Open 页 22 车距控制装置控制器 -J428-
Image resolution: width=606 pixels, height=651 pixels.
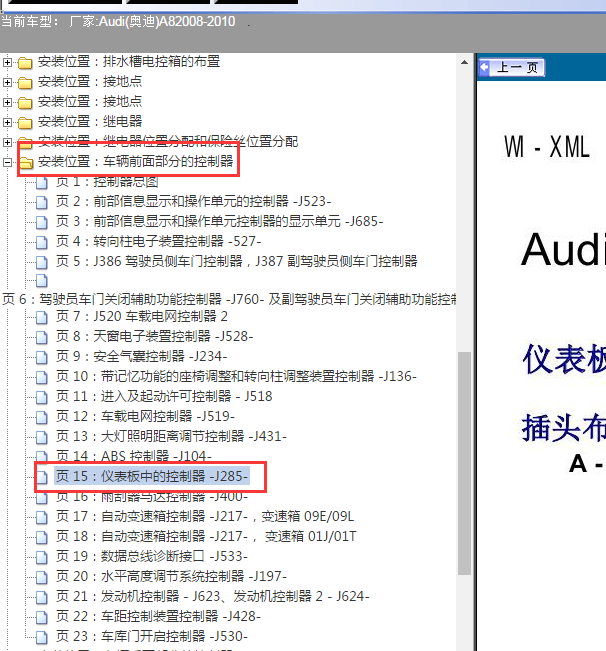point(158,616)
